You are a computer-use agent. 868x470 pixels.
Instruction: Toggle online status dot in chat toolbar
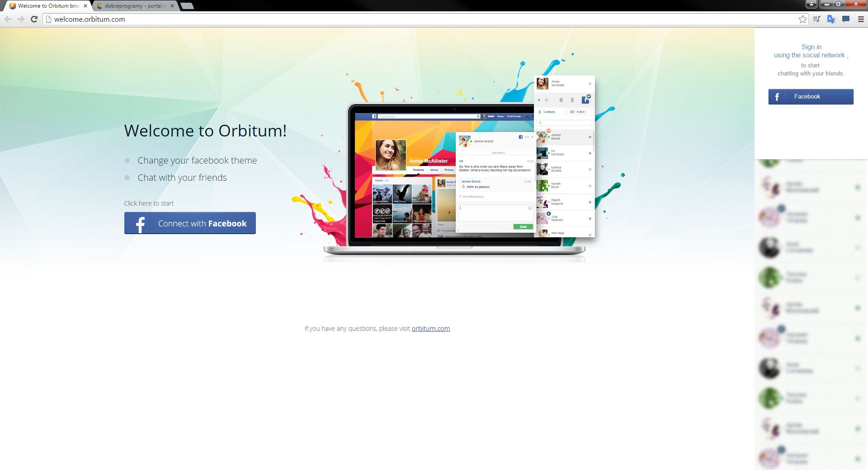(539, 100)
